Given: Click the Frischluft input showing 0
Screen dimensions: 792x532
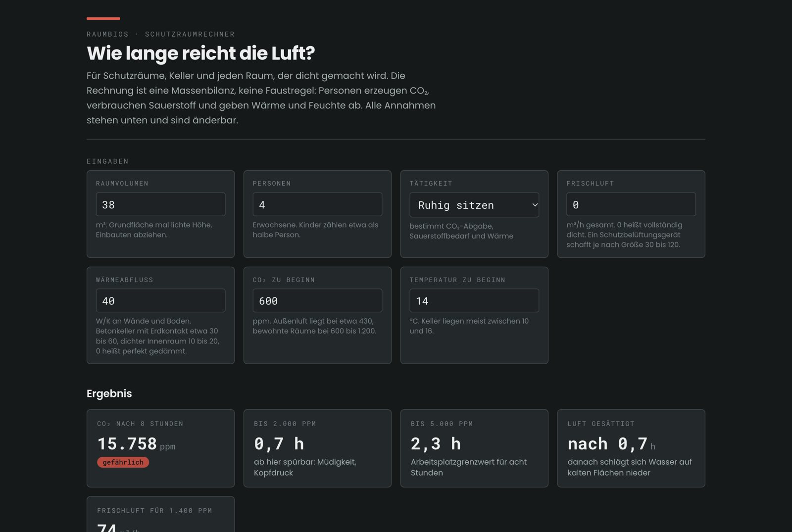Looking at the screenshot, I should tap(631, 204).
